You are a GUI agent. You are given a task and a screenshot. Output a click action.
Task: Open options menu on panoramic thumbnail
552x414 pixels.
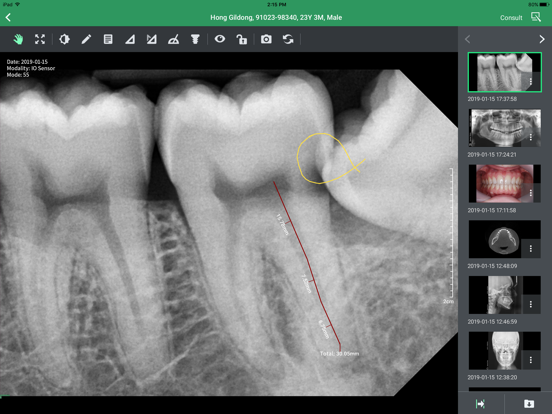coord(531,137)
